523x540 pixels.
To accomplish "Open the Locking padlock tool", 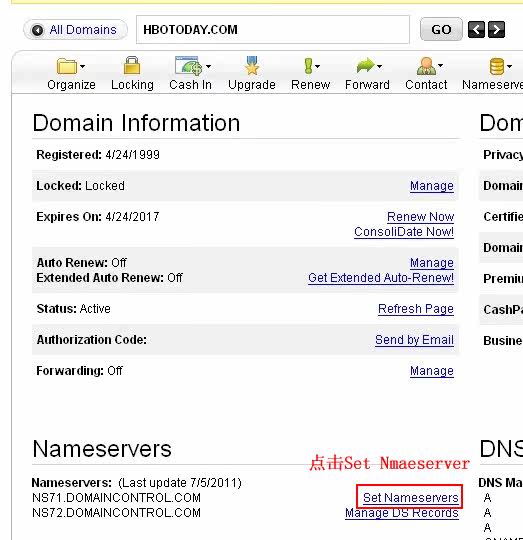I will pos(132,65).
